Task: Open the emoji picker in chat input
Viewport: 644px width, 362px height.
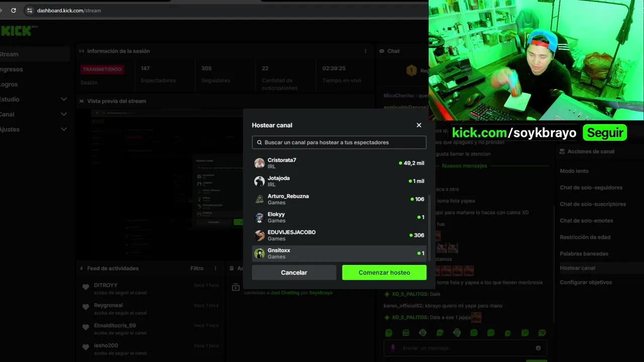Action: pyautogui.click(x=538, y=348)
